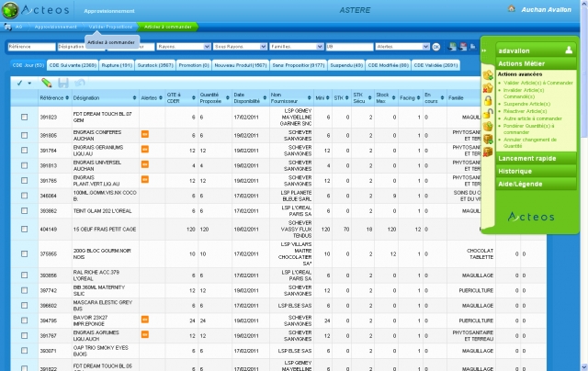The width and height of the screenshot is (588, 371).
Task: Click the floppy disk save icon
Action: tap(63, 83)
